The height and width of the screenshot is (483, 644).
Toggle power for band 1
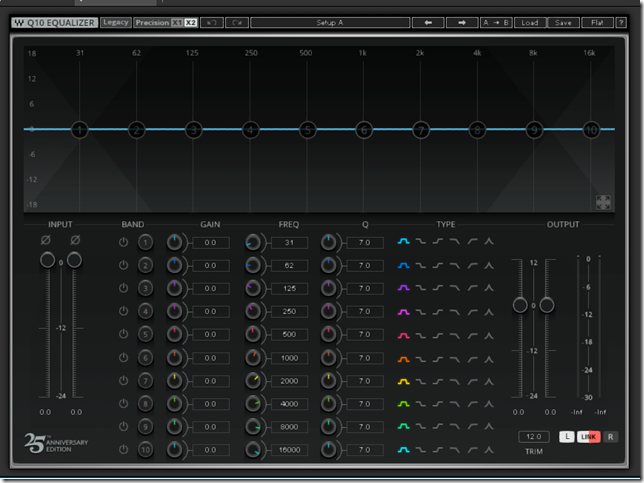(123, 242)
